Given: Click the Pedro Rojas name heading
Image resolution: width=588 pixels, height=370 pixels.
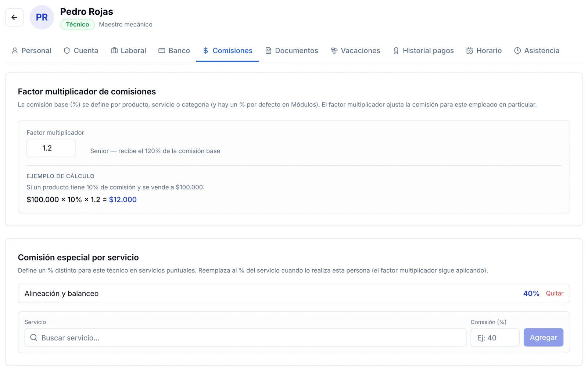Looking at the screenshot, I should click(87, 12).
